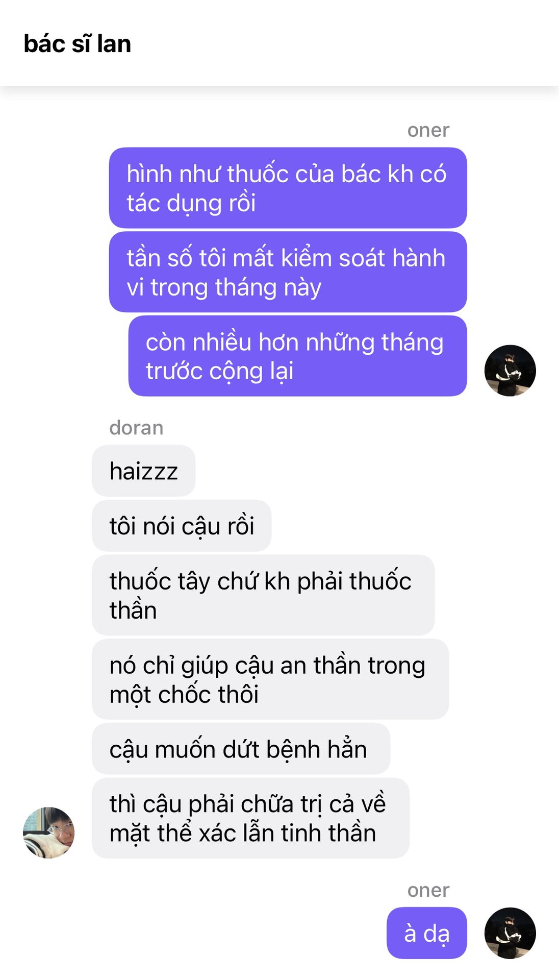This screenshot has height=980, width=559.
Task: Select the "thì cậu phải chữa trị" message bubble
Action: (250, 818)
